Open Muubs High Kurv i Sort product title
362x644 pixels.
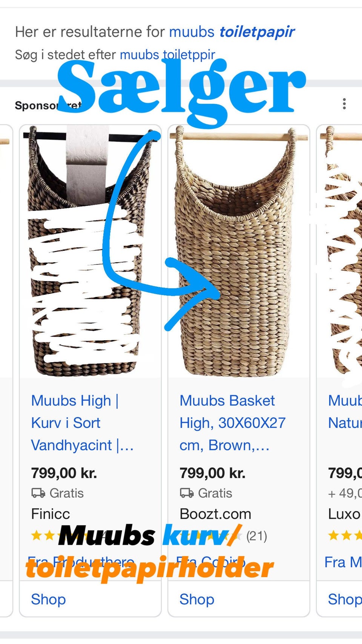tap(82, 423)
